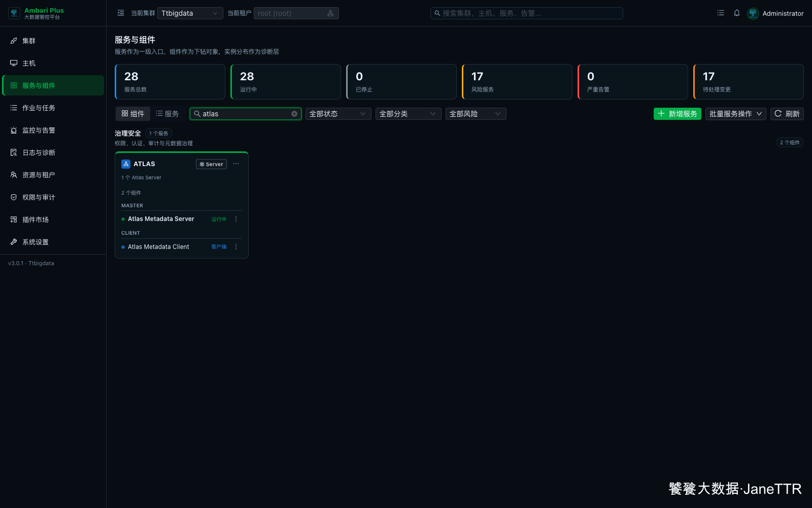Navigate to 权限与审计

pos(53,197)
